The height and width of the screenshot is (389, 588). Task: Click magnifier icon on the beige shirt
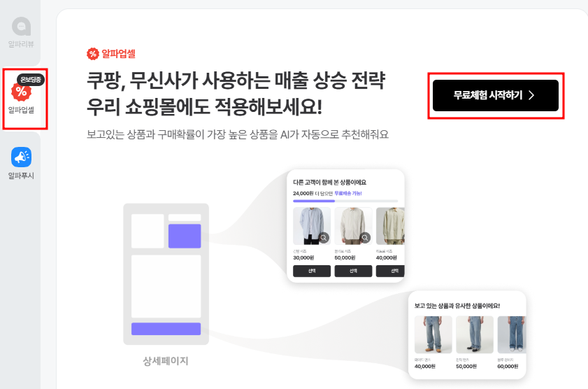tap(365, 237)
